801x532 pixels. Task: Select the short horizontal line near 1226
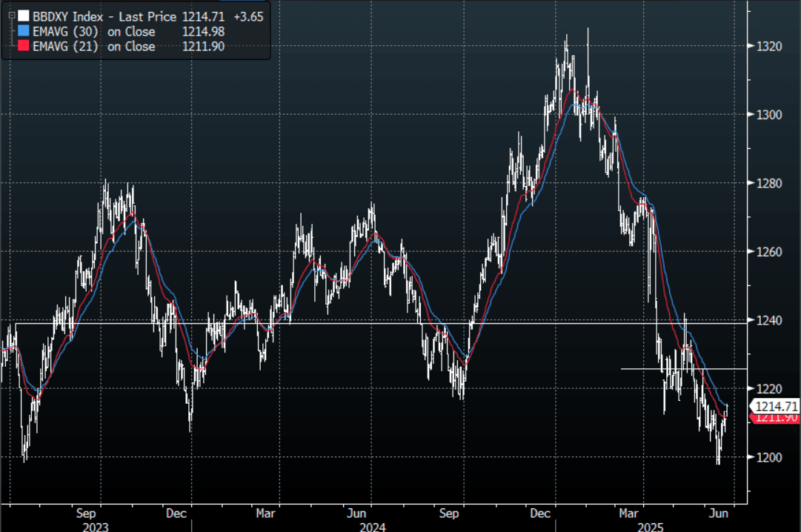tap(682, 368)
